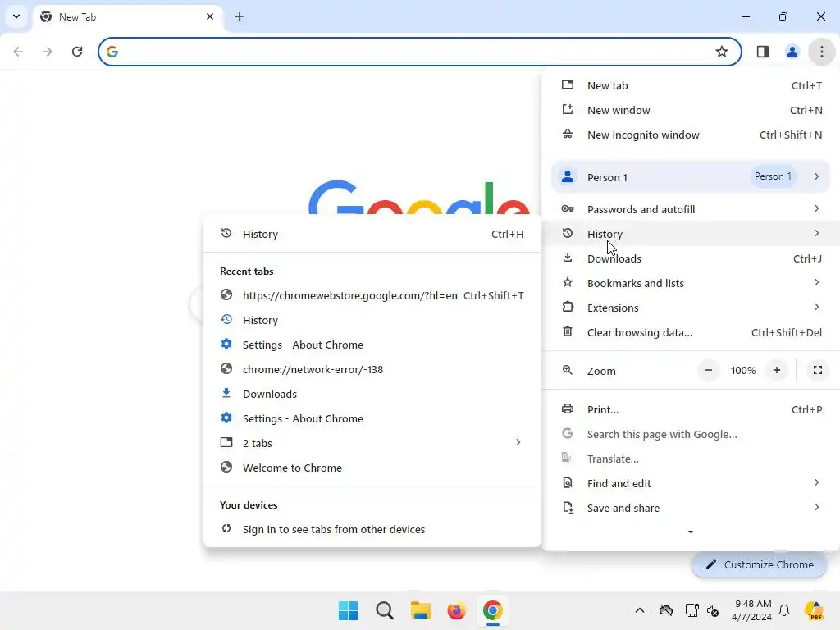Image resolution: width=840 pixels, height=630 pixels.
Task: Expand the main menu History arrow
Action: tap(816, 233)
